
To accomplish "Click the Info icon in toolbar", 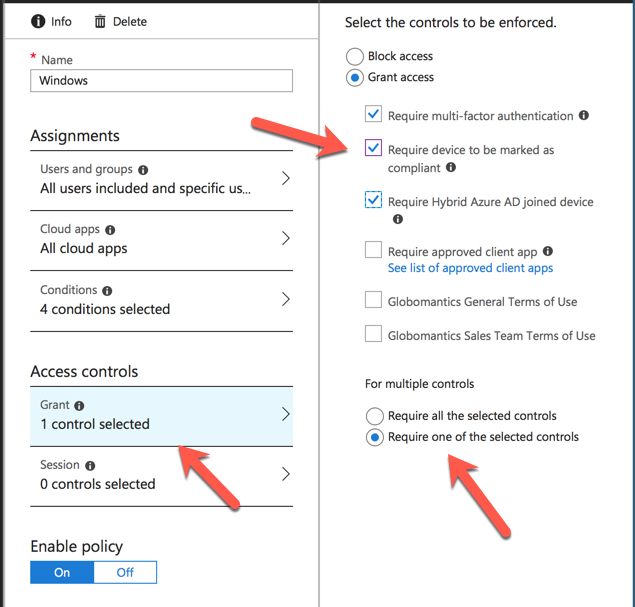I will pos(39,21).
